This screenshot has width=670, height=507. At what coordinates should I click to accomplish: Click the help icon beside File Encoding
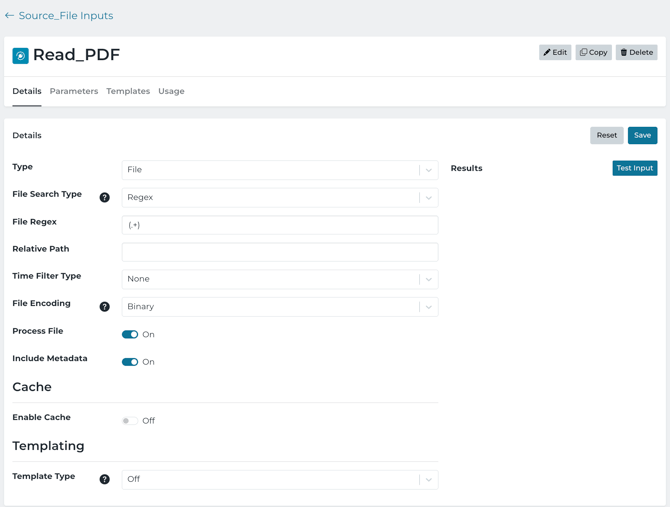105,307
